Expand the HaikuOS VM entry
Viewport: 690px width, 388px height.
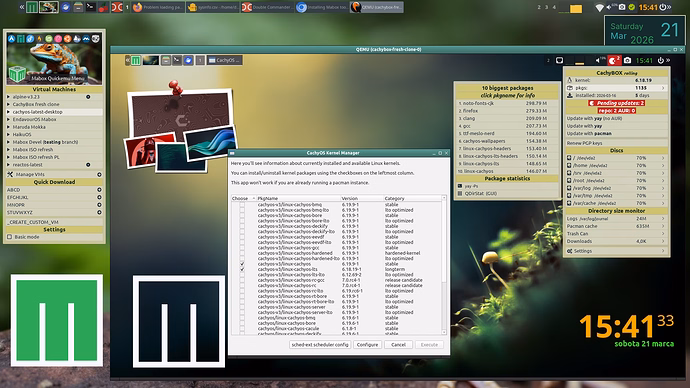54,134
